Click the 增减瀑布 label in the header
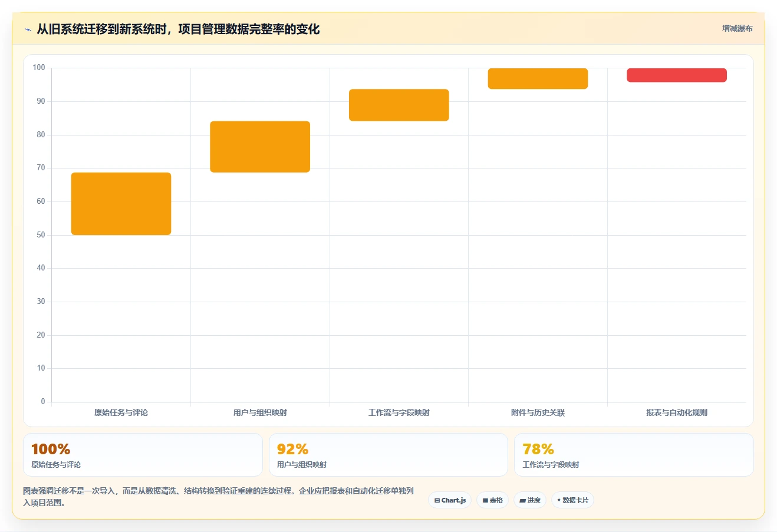This screenshot has height=532, width=777. (738, 28)
